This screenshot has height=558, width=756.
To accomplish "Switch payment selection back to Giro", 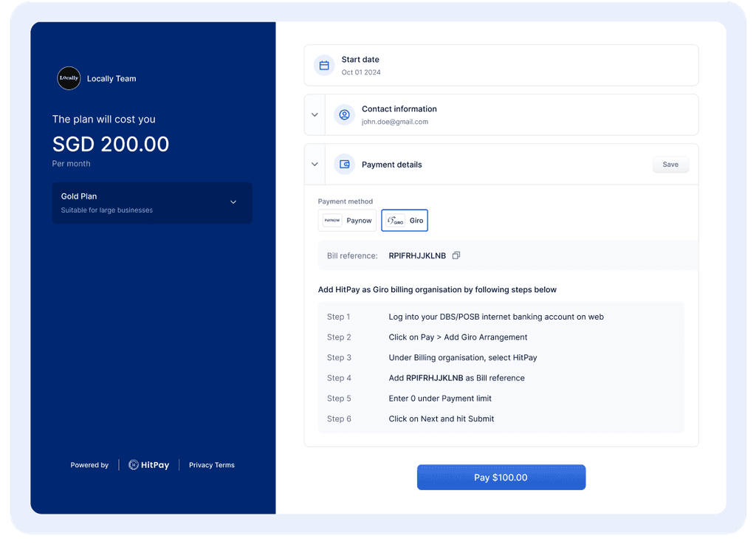I will click(405, 220).
